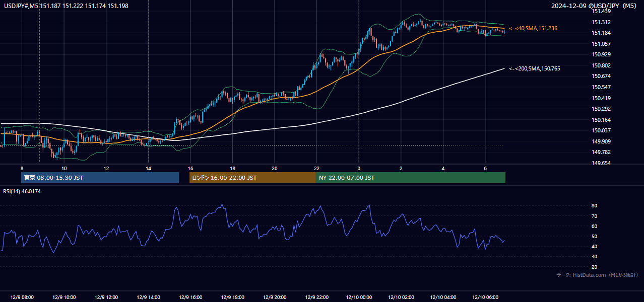Click the 12/10 02:00 time label

pyautogui.click(x=401, y=297)
